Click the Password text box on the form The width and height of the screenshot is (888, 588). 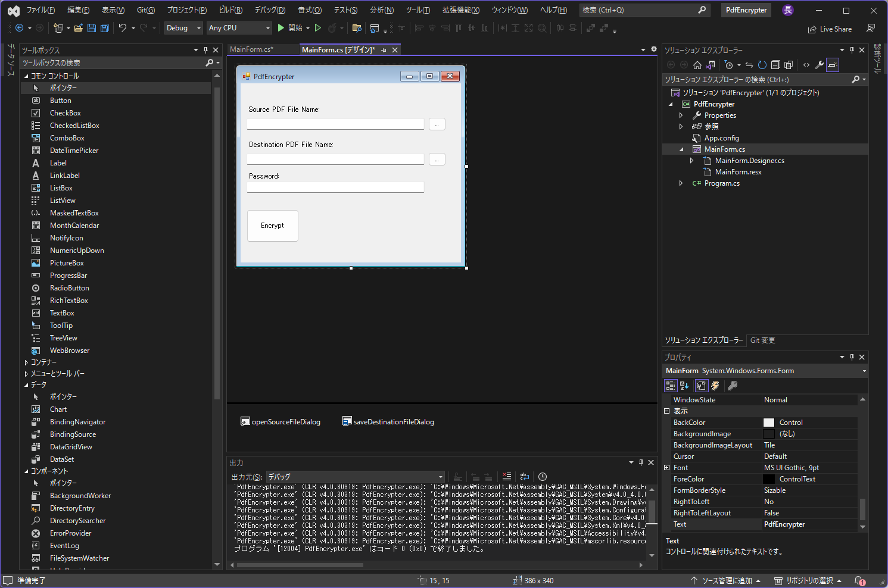335,187
